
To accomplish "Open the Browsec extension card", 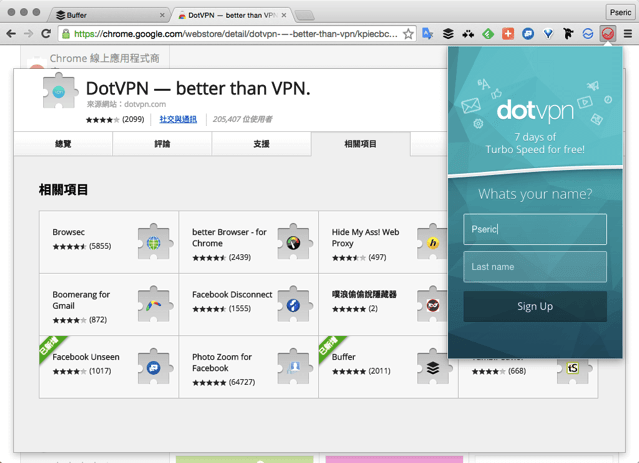I will (109, 242).
